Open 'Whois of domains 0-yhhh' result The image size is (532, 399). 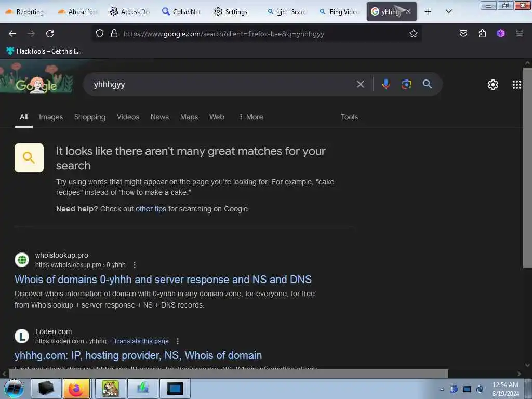tap(163, 280)
